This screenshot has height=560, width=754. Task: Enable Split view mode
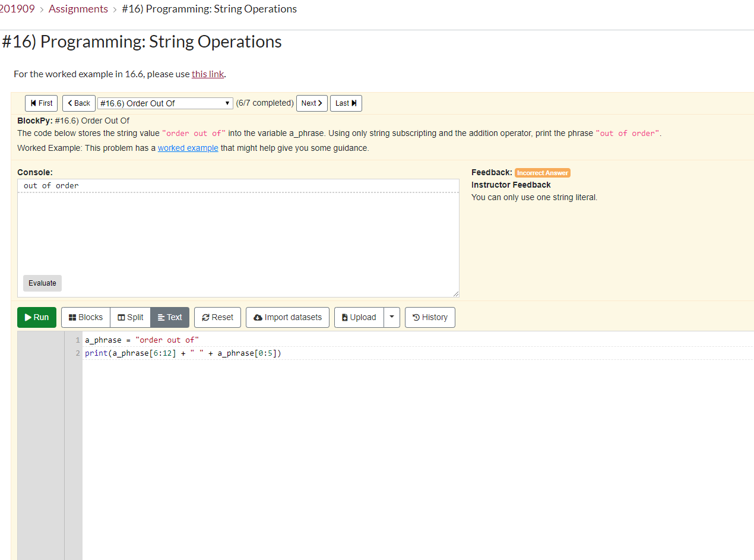pyautogui.click(x=130, y=317)
